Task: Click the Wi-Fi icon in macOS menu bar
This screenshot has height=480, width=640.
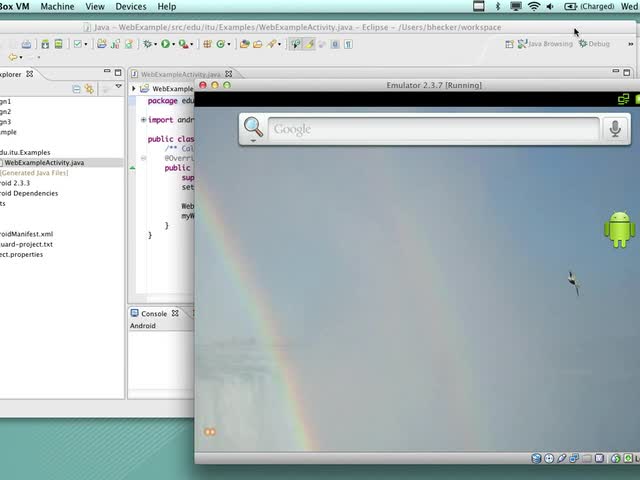Action: click(x=534, y=6)
